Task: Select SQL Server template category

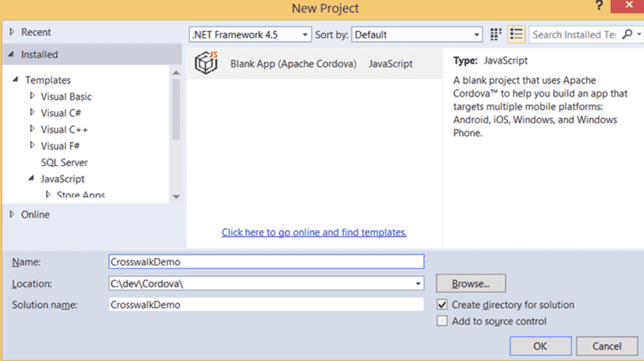Action: [x=64, y=163]
